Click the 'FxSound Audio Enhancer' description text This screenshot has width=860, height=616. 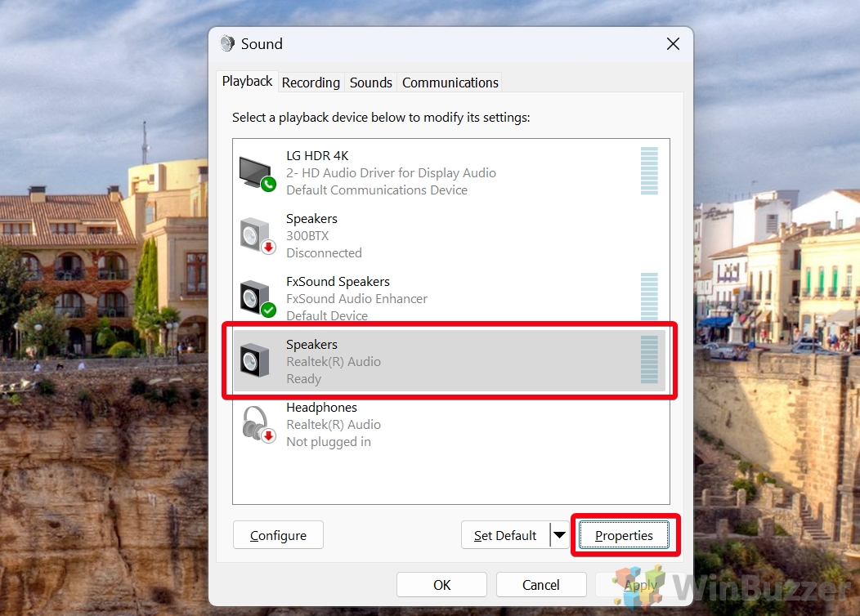point(356,299)
